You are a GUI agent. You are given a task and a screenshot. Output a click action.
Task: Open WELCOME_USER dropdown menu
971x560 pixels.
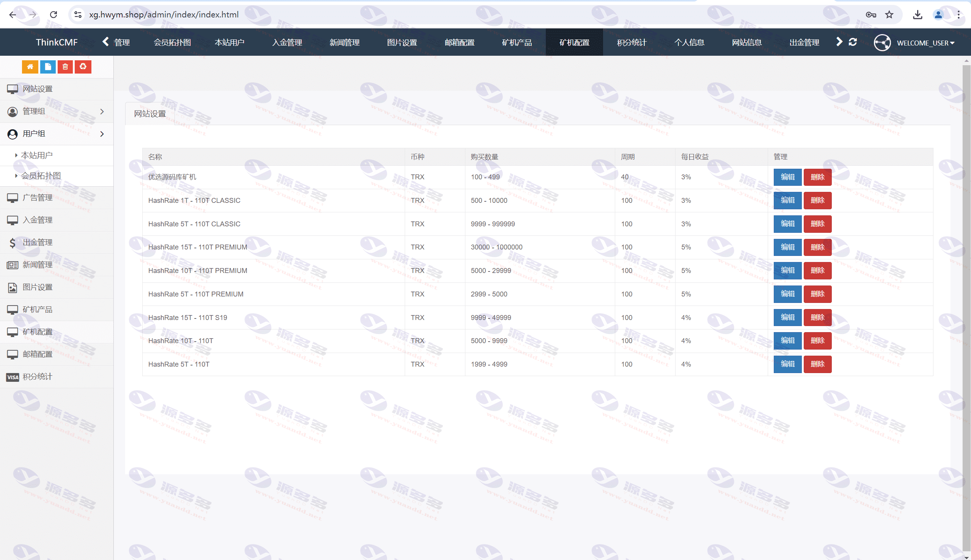(x=925, y=43)
